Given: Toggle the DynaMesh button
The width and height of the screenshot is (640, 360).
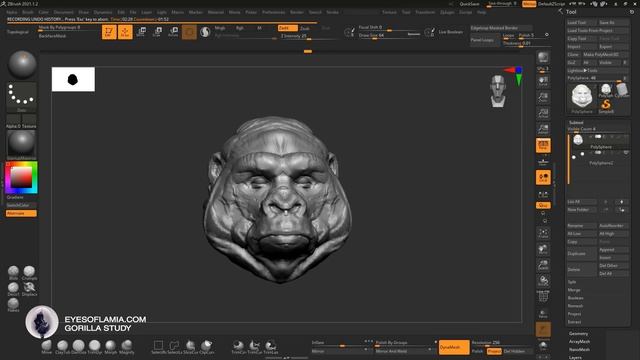Looking at the screenshot, I should (454, 347).
